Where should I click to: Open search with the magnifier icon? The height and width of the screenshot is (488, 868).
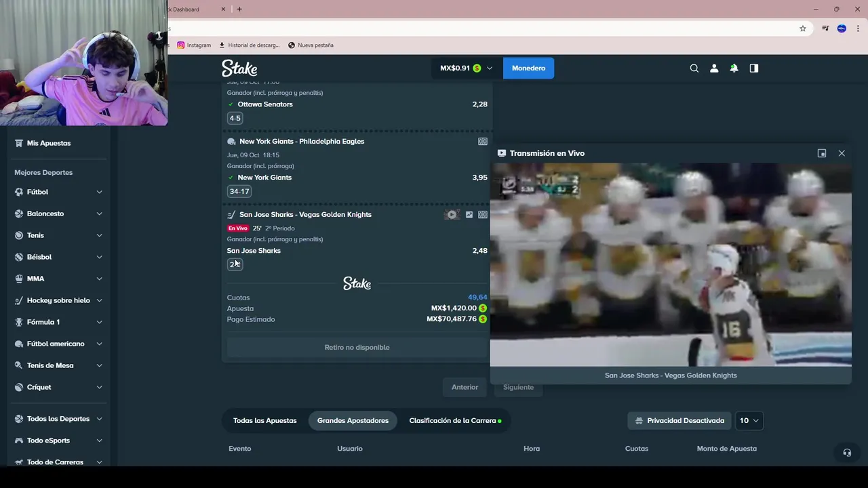(x=694, y=68)
